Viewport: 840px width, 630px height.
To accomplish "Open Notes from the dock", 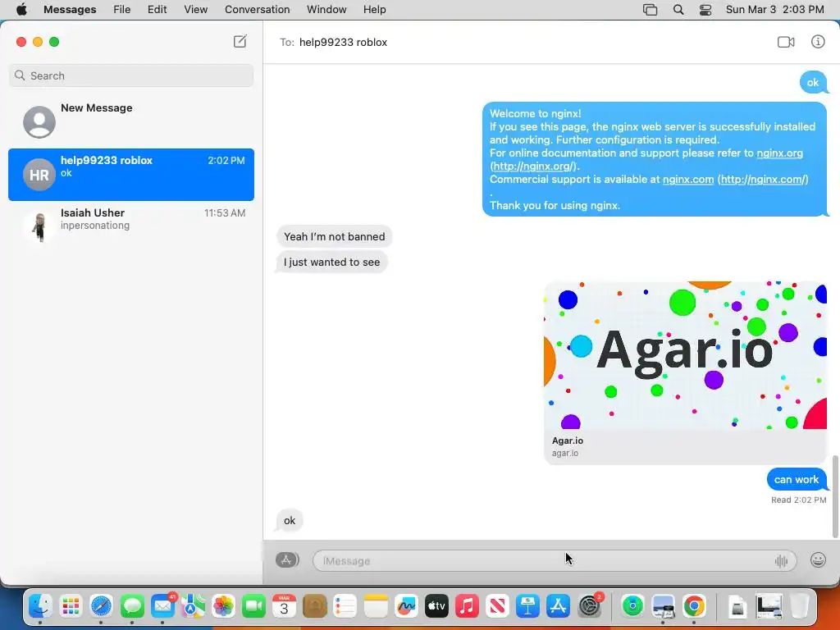I will pos(376,606).
